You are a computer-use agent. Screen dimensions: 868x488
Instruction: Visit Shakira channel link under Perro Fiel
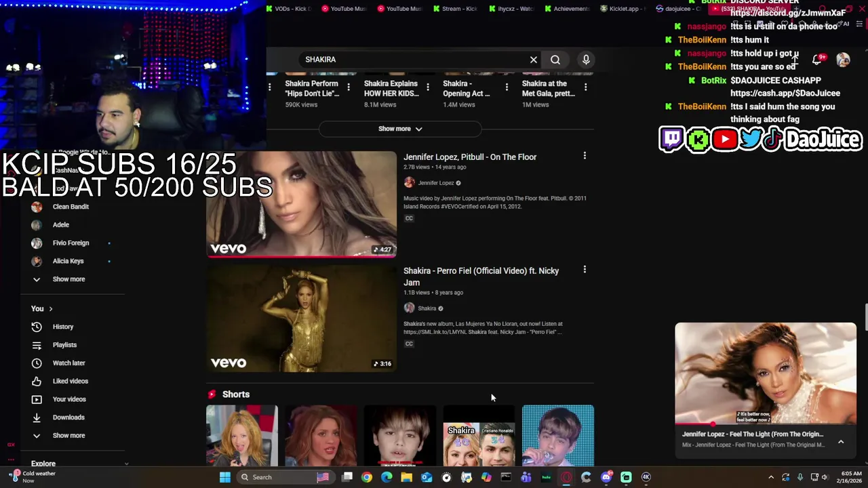coord(427,308)
